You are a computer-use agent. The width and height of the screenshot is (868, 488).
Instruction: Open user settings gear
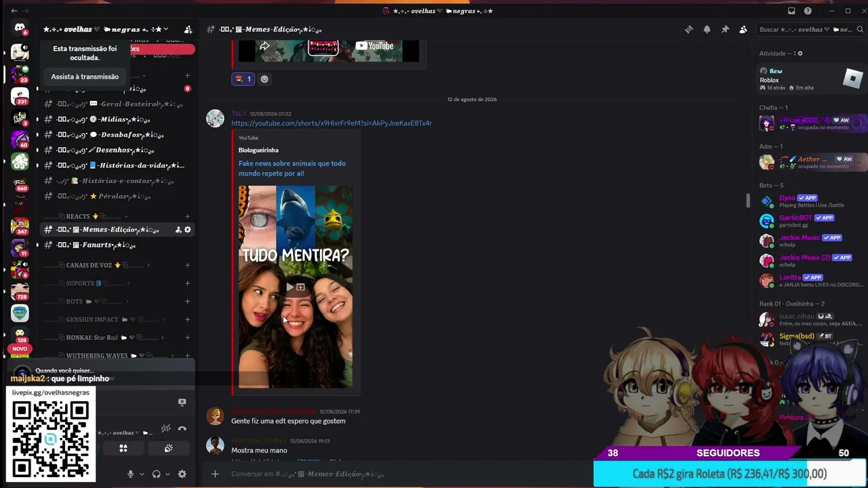tap(182, 474)
